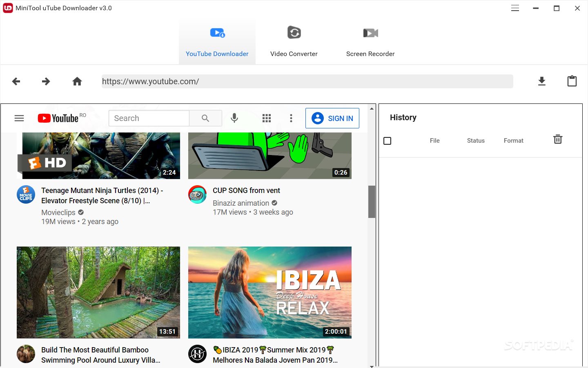The height and width of the screenshot is (368, 588).
Task: Minimize the MiniTool window
Action: 536,8
